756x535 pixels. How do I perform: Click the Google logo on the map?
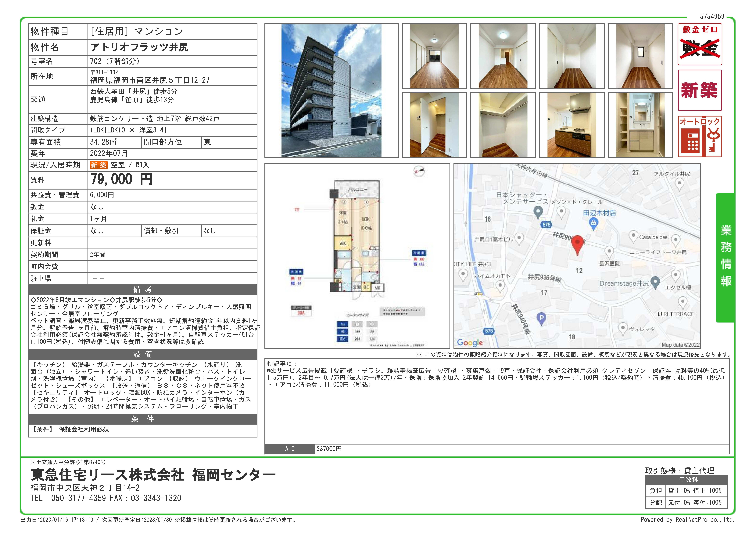[x=470, y=343]
